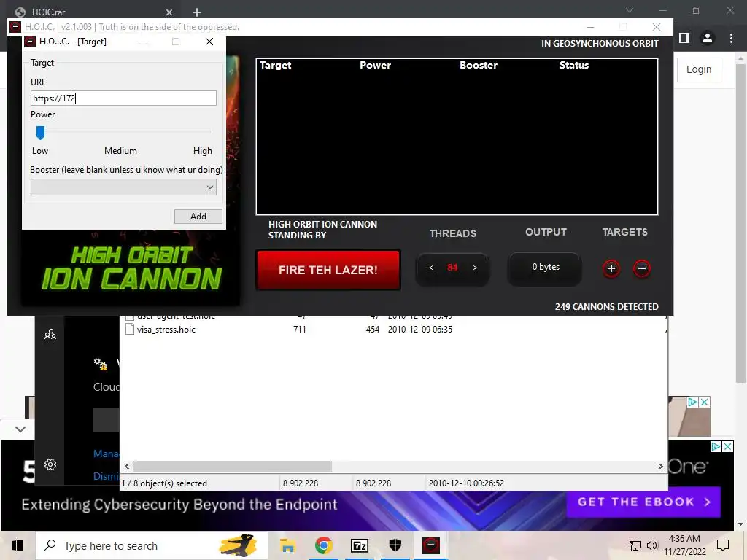Screen dimensions: 747x560
Task: Click the people icon in left sidebar
Action: click(50, 335)
